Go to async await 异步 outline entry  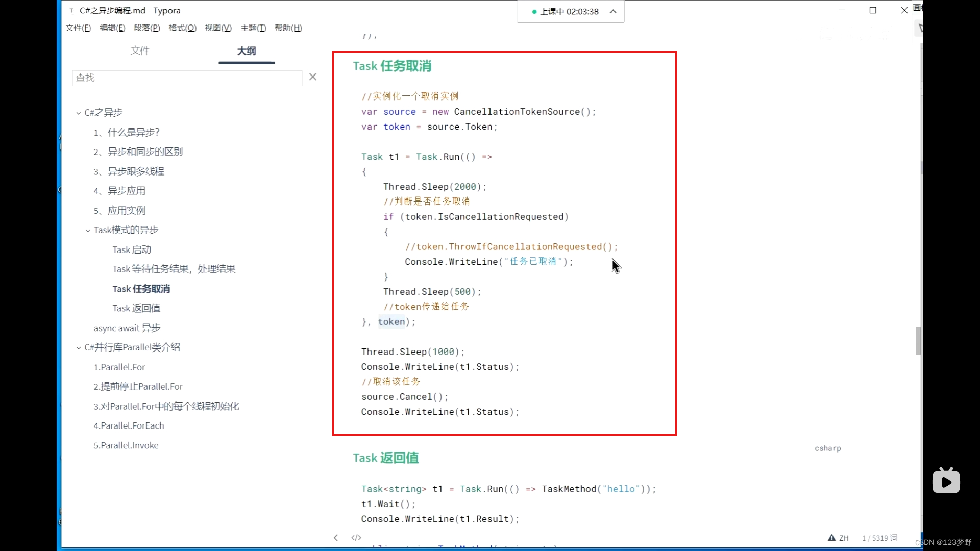click(x=127, y=328)
